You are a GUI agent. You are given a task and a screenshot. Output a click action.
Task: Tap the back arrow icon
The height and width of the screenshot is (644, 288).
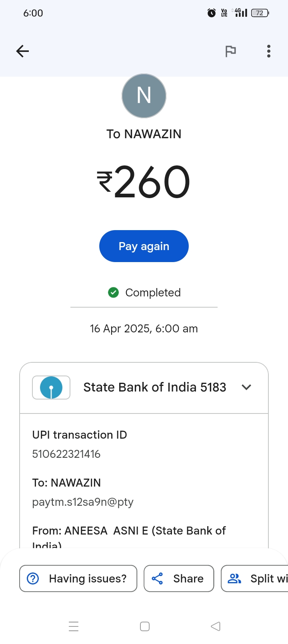coord(22,51)
